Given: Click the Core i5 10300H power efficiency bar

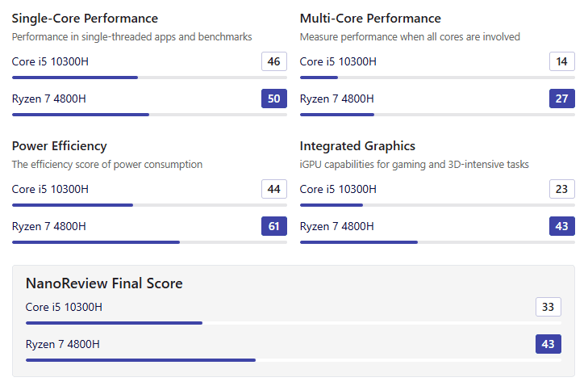Looking at the screenshot, I should click(149, 205).
